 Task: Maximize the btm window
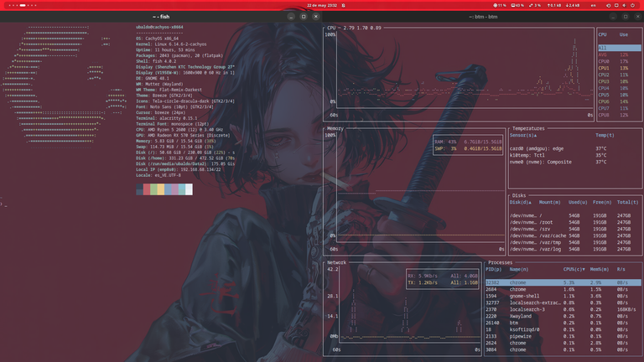pyautogui.click(x=626, y=17)
